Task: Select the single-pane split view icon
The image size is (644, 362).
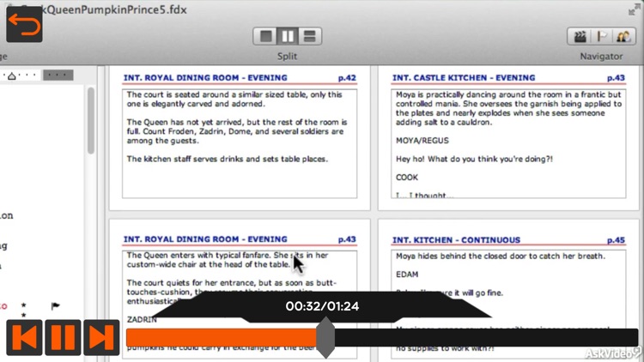Action: coord(265,37)
